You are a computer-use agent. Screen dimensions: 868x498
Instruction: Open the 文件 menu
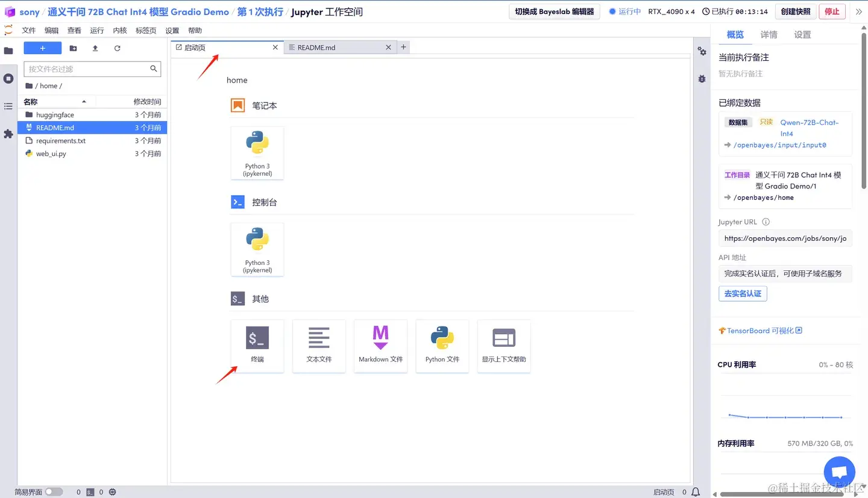pos(28,30)
